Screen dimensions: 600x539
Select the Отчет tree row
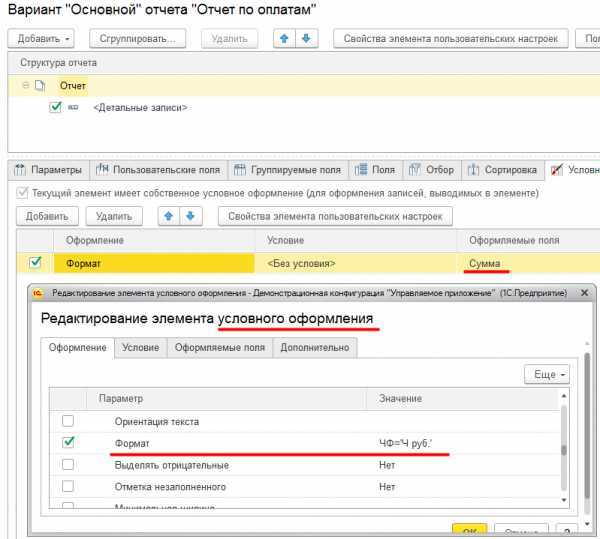pyautogui.click(x=304, y=85)
